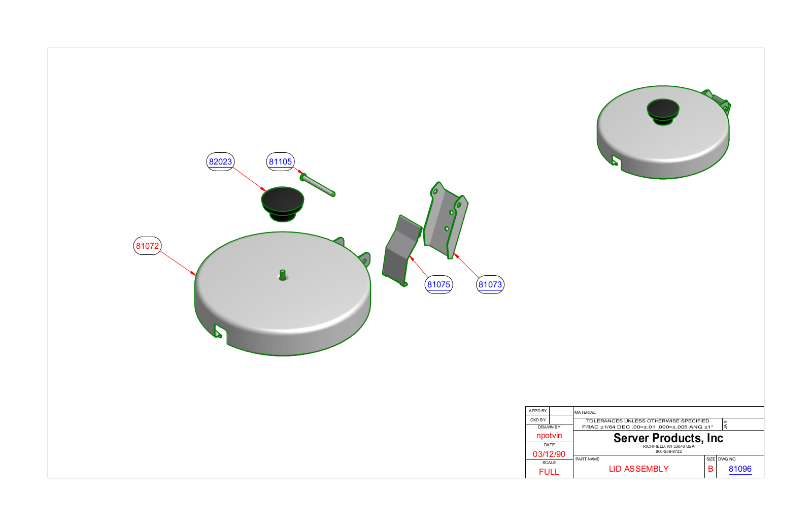Open part number link 82023
Screen dimensions: 812x526
click(220, 161)
